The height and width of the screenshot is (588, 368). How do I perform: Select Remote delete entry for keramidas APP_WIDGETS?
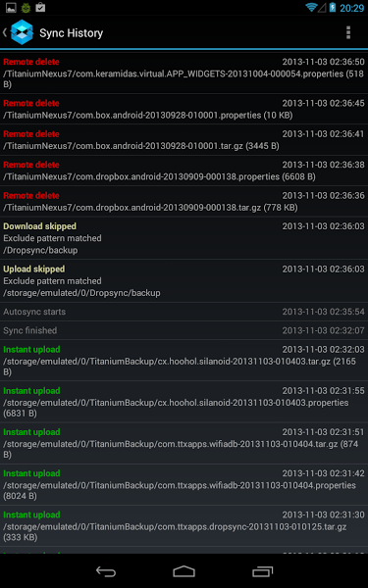click(184, 73)
